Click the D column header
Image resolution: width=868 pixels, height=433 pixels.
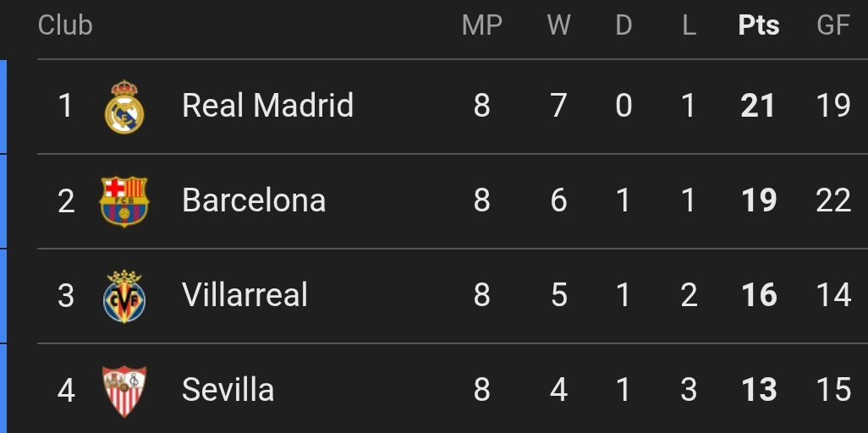(624, 25)
